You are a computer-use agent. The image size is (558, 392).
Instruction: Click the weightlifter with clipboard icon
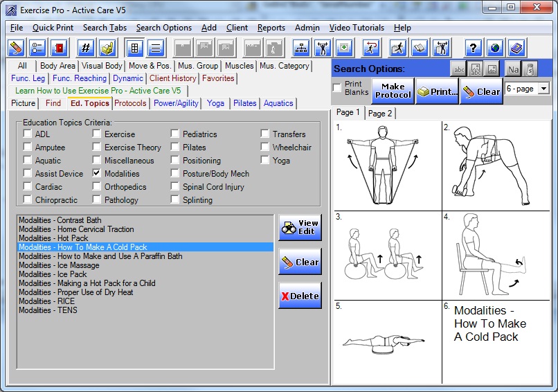441,48
